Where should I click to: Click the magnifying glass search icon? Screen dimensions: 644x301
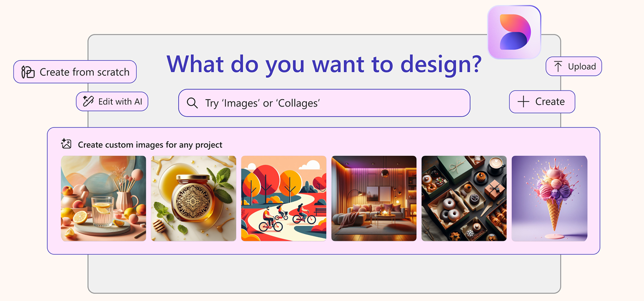pos(193,103)
